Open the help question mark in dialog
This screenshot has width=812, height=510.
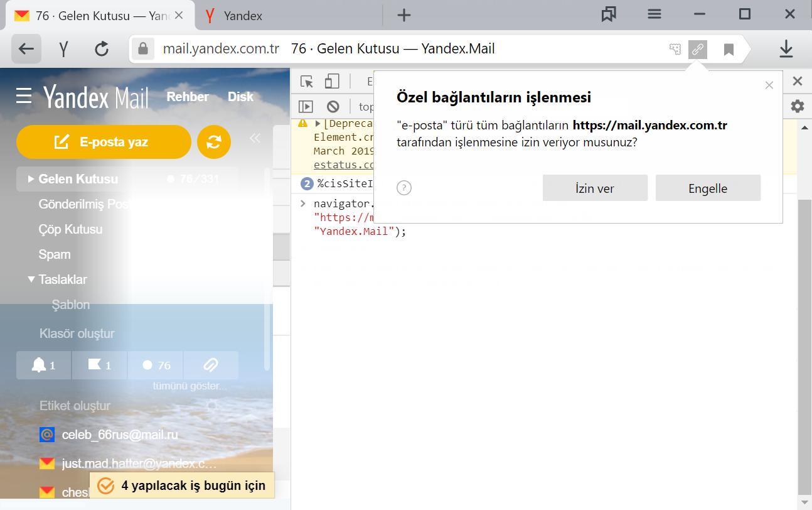tap(404, 188)
